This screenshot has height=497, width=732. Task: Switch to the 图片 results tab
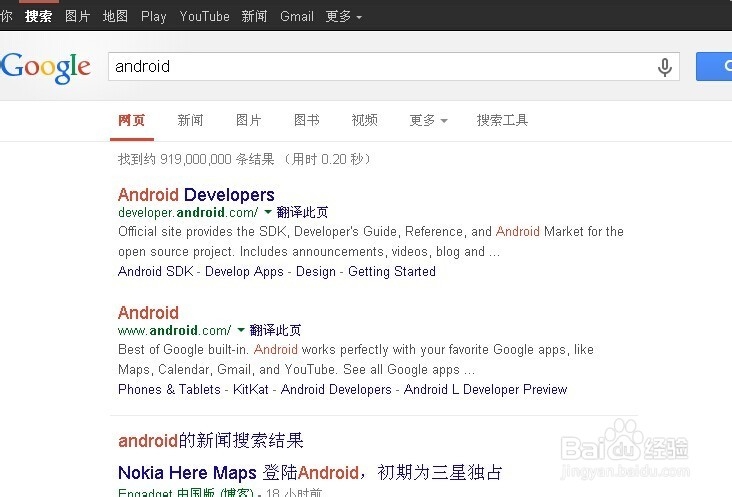pyautogui.click(x=248, y=120)
